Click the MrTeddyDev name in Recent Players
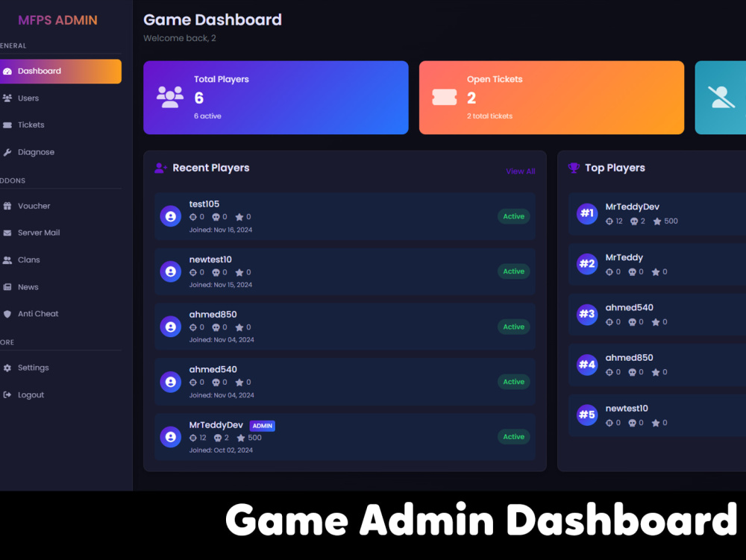 [216, 425]
